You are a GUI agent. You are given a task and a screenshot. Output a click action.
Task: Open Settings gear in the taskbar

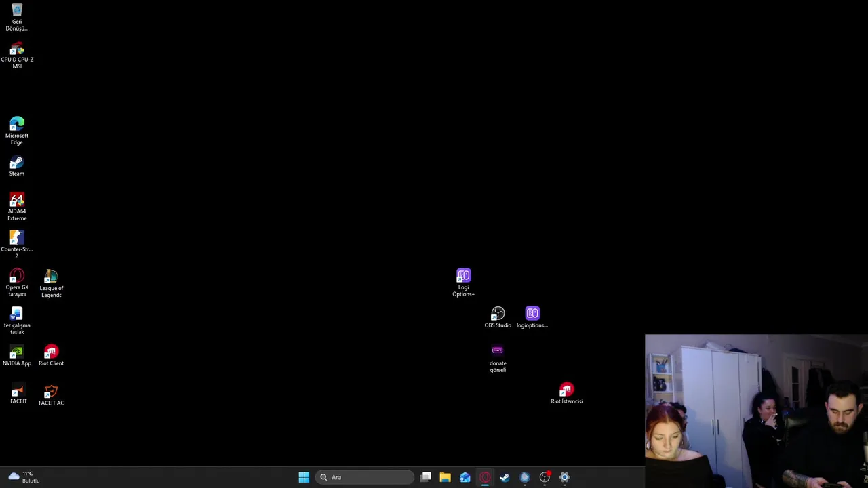(564, 477)
